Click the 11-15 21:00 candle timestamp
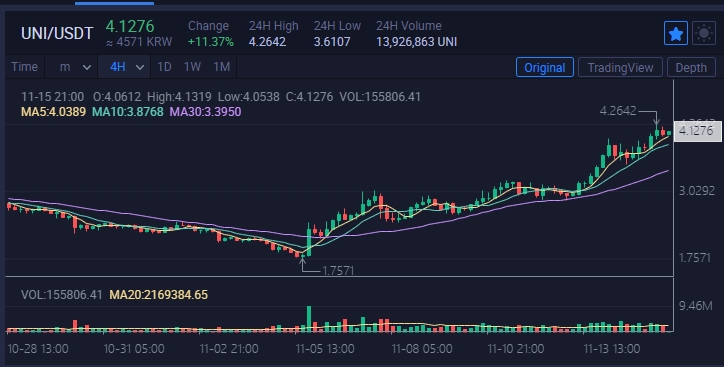 coord(52,97)
